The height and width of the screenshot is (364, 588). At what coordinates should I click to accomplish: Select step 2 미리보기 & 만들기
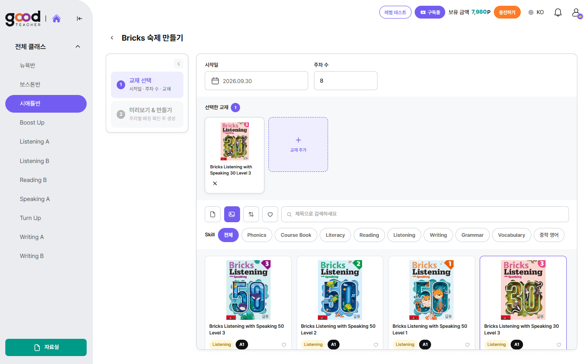[x=147, y=114]
